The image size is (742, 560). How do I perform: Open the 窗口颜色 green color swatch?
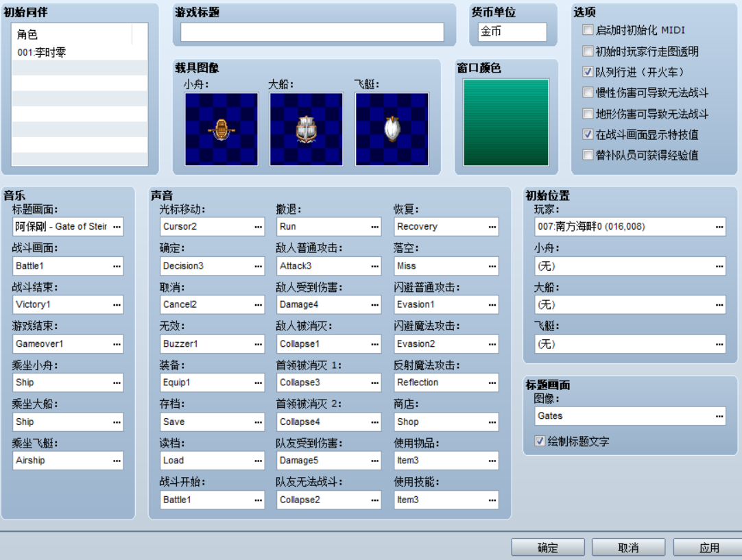(506, 123)
